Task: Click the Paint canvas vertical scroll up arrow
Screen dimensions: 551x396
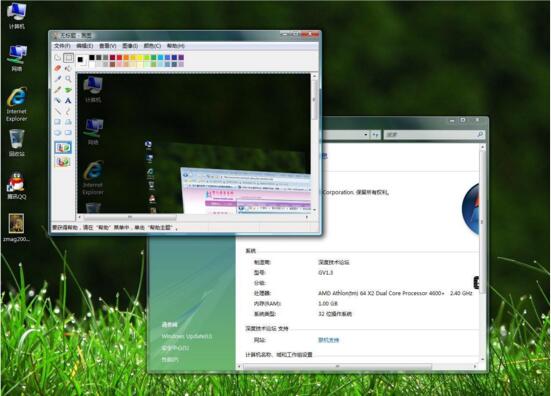Action: point(314,76)
